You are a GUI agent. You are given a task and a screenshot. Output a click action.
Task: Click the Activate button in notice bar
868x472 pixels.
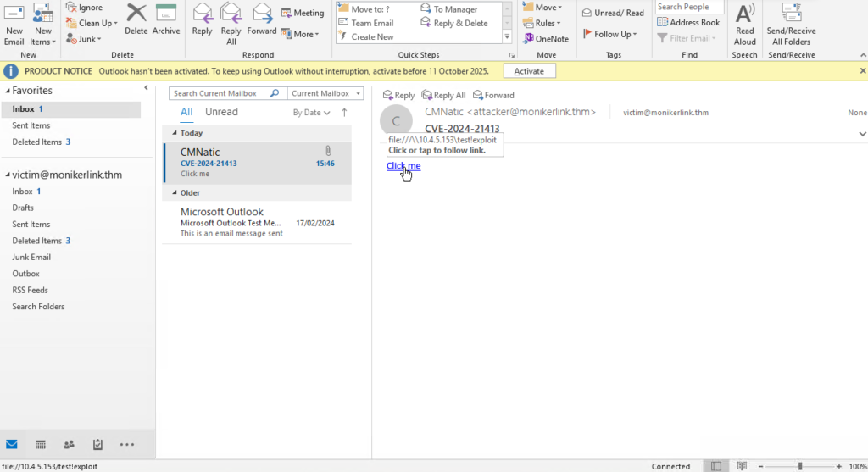coord(529,71)
